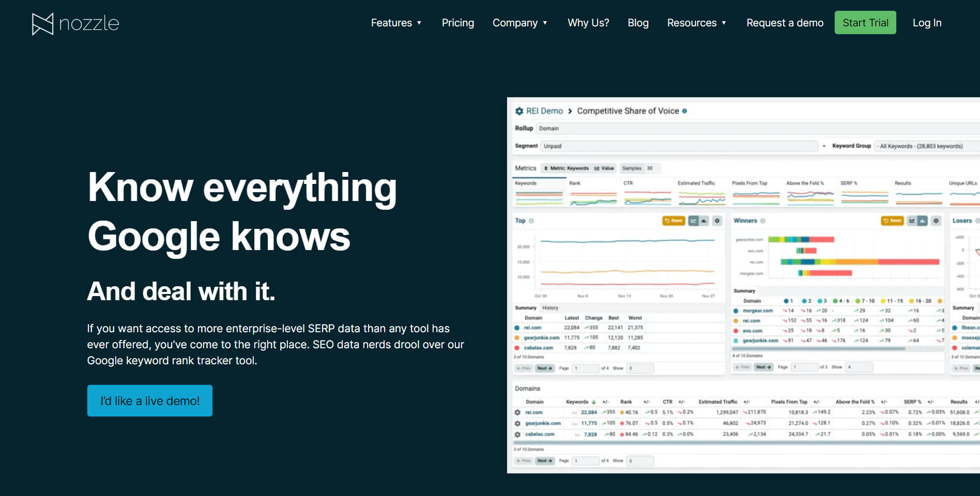
Task: Click Reset button in Winners panel
Action: pos(892,221)
